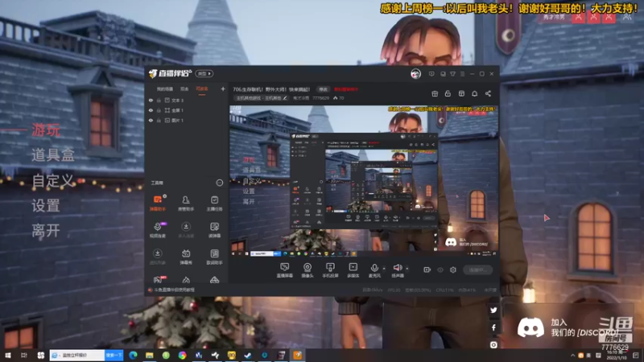Open the Windows Start menu
This screenshot has width=644, height=362.
(x=7, y=355)
